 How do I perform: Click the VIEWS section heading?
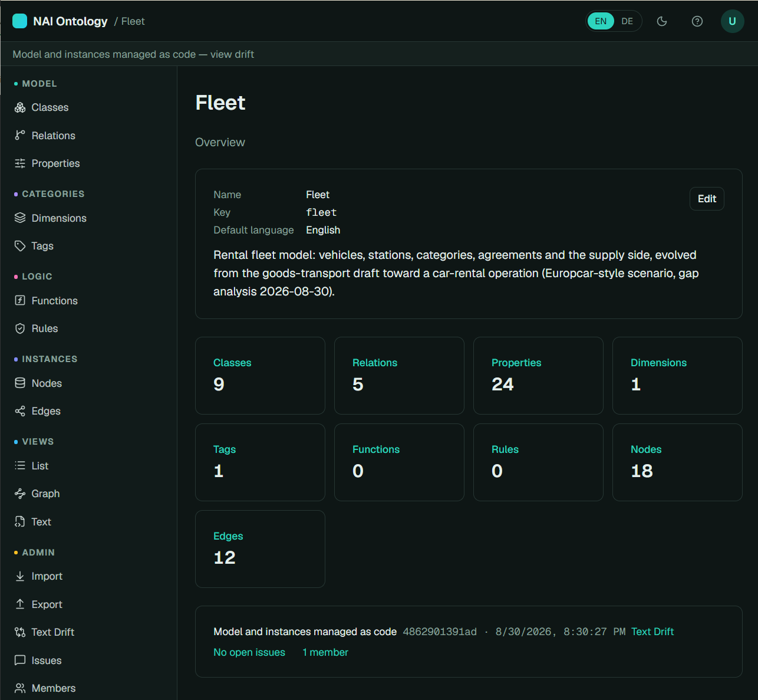38,442
